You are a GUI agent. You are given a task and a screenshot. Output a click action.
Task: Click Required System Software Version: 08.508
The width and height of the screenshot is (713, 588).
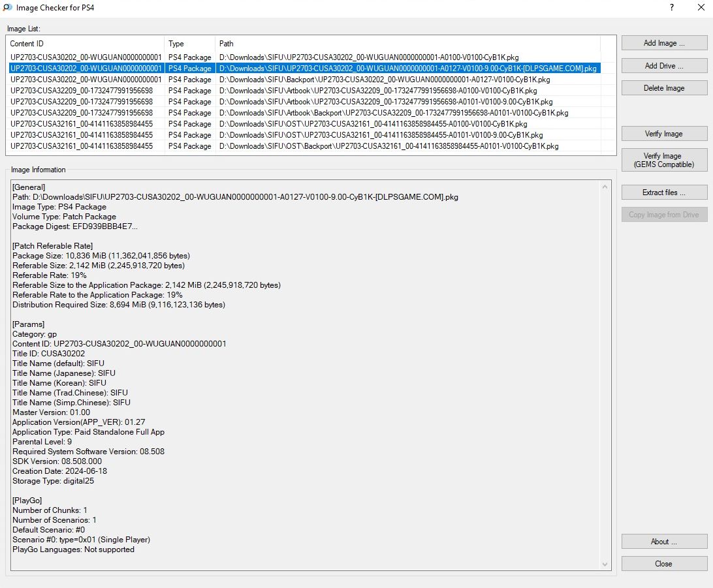point(88,452)
